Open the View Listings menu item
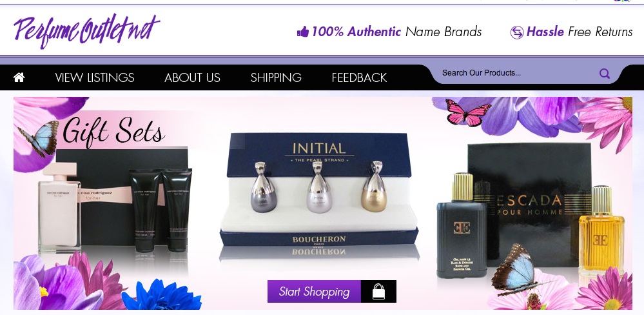This screenshot has width=644, height=315. pyautogui.click(x=95, y=77)
